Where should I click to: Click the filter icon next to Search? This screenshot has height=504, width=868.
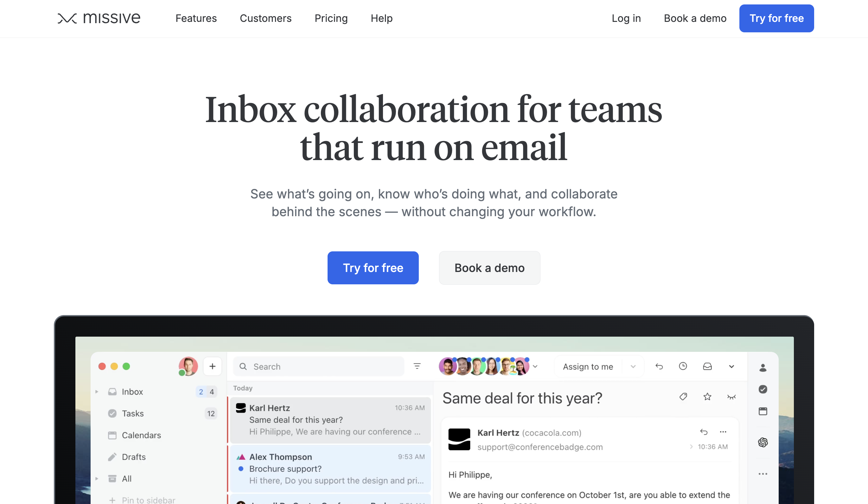(x=417, y=366)
